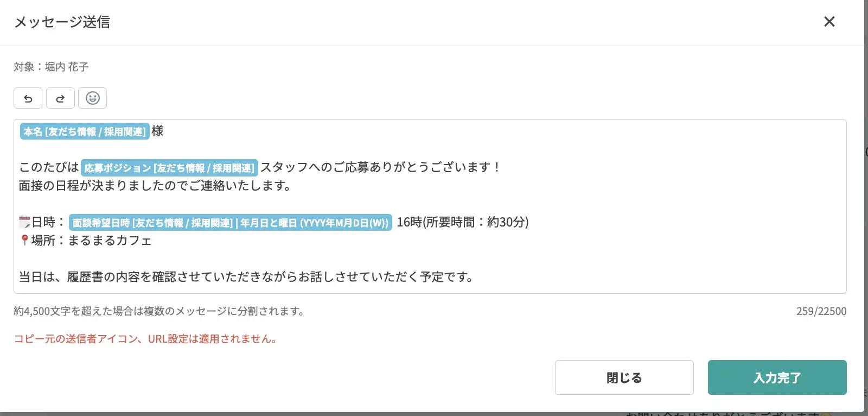
Task: Click the redo arrow icon
Action: tap(60, 98)
